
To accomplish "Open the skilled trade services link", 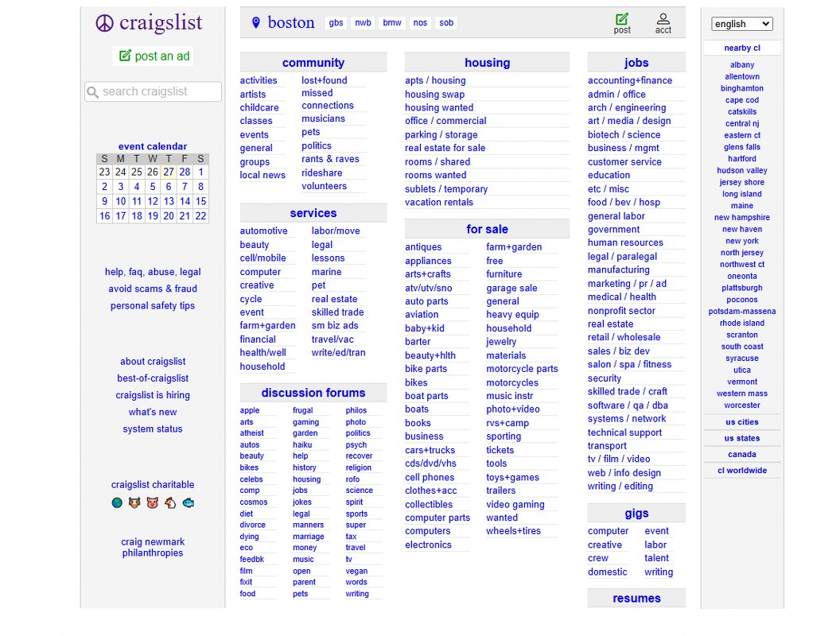I will [x=337, y=312].
